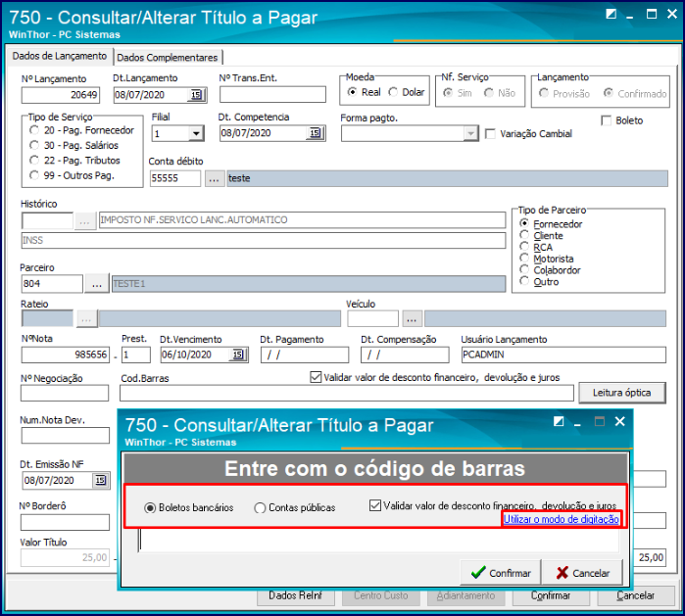Click the Nº Borderô field
This screenshot has width=685, height=616.
click(x=65, y=523)
